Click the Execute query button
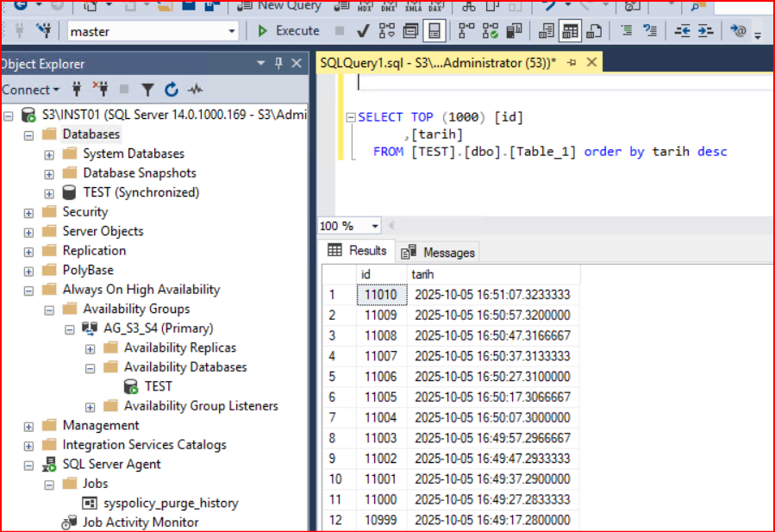775x532 pixels. point(289,31)
